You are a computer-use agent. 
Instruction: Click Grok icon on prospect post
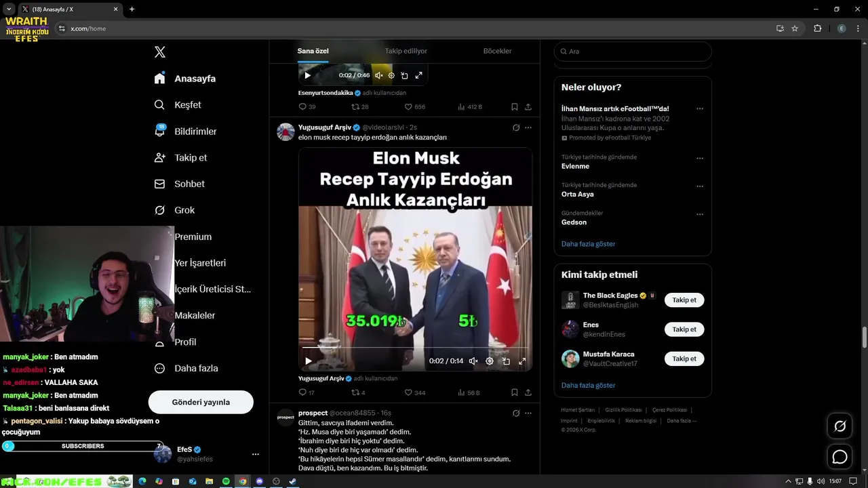[x=516, y=413]
